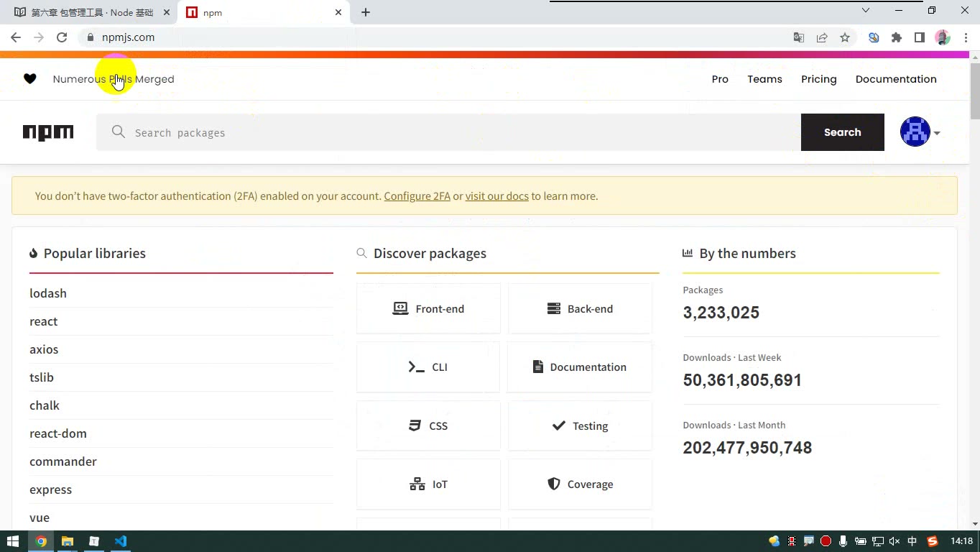The width and height of the screenshot is (980, 552).
Task: Browse CLI packages
Action: tap(428, 367)
